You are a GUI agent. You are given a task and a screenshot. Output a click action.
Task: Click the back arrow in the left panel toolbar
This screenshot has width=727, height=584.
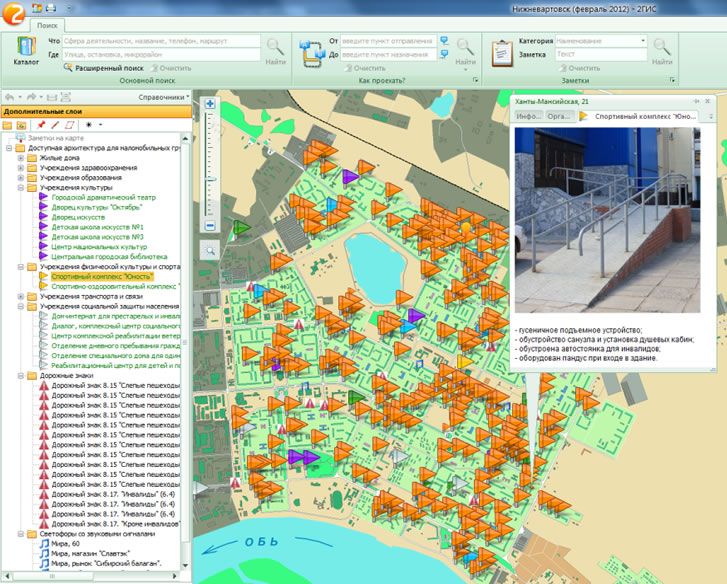tap(9, 97)
